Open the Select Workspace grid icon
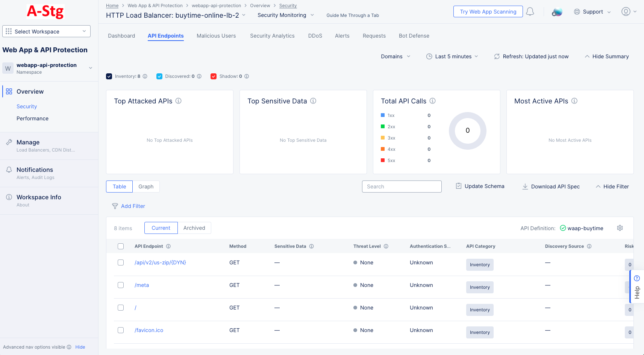The height and width of the screenshot is (355, 644). tap(9, 31)
